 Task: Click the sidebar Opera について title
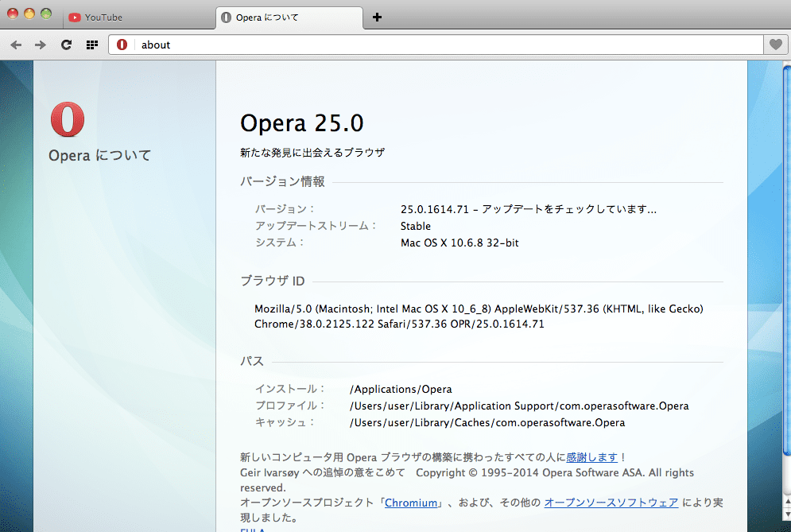(100, 155)
